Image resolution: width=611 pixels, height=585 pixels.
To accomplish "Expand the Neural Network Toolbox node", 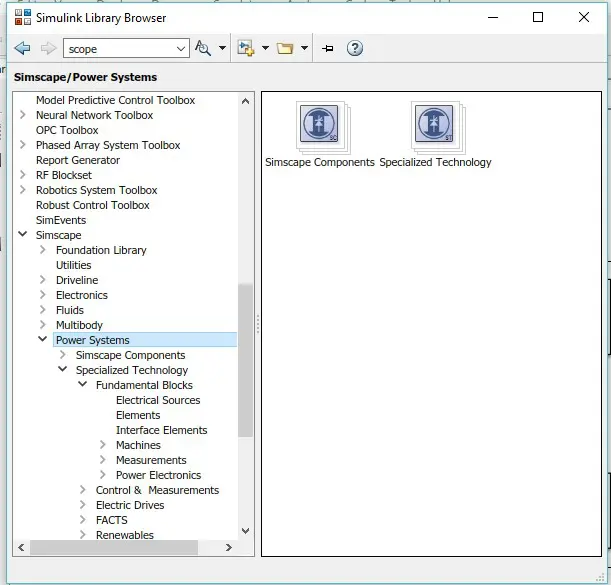I will [x=23, y=115].
